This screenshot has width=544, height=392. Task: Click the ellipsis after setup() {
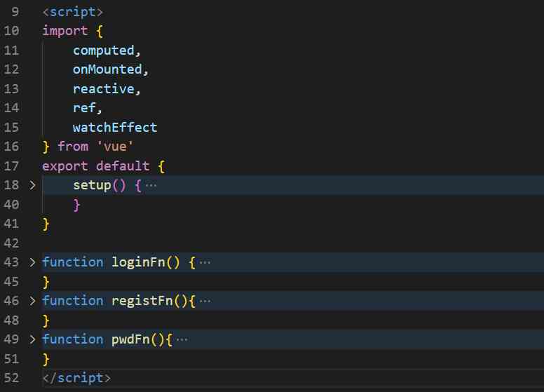151,185
